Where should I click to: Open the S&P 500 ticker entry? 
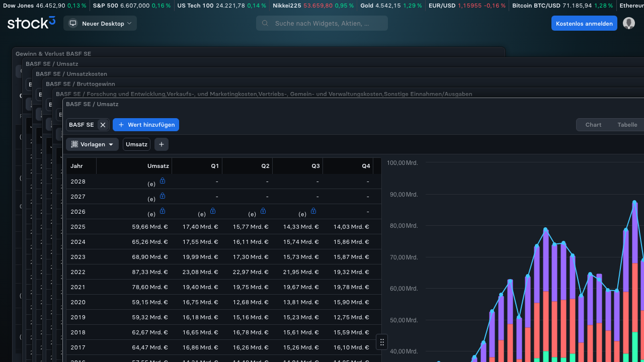(132, 6)
